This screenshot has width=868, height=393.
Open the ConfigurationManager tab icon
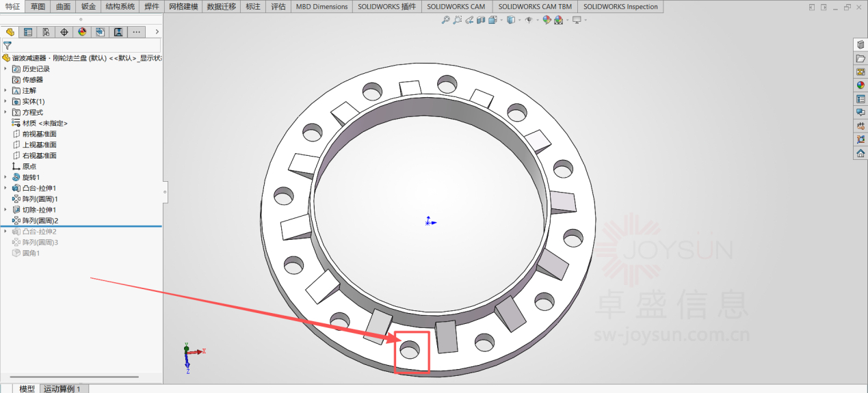coord(46,32)
